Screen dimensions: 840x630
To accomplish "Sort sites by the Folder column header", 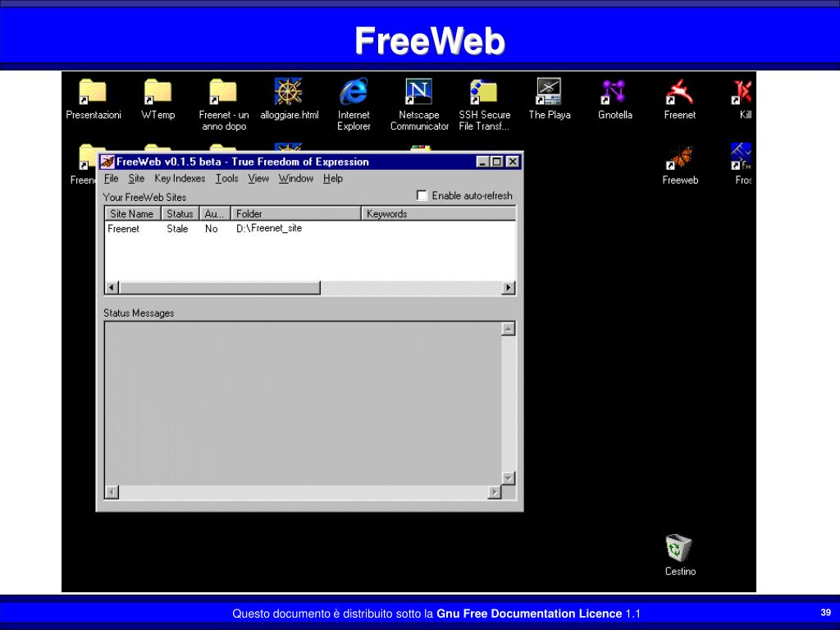I will (x=295, y=214).
